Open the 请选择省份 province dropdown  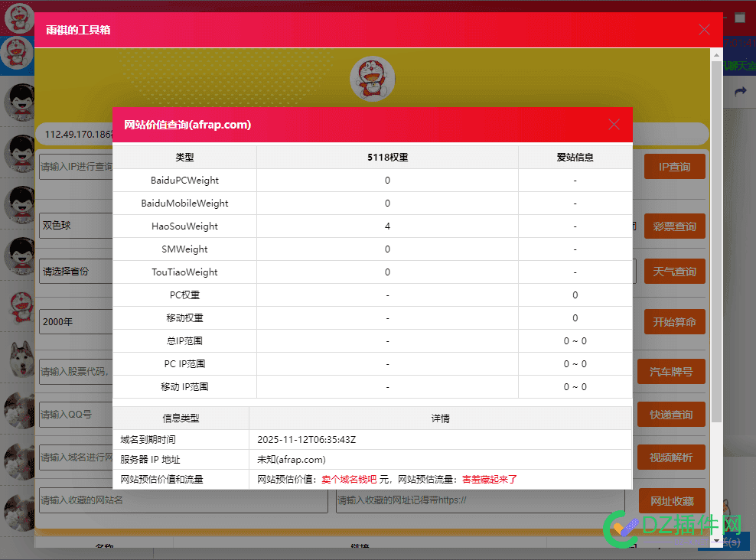coord(77,272)
